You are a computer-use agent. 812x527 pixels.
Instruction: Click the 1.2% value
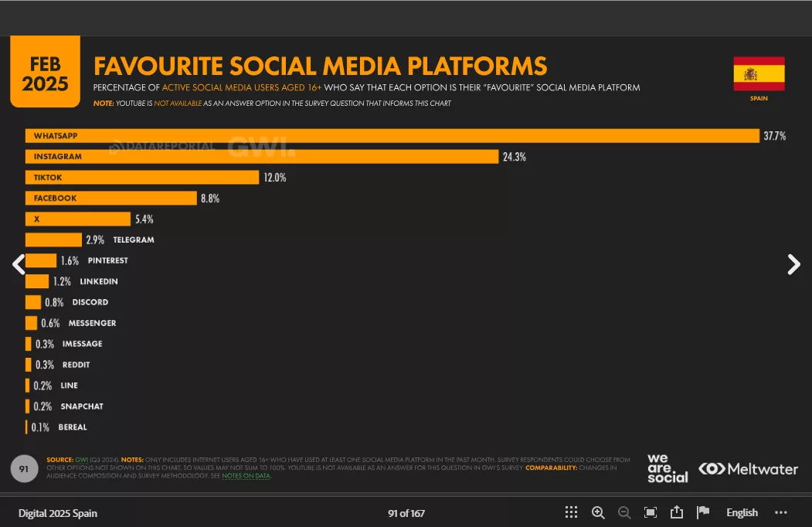point(62,280)
